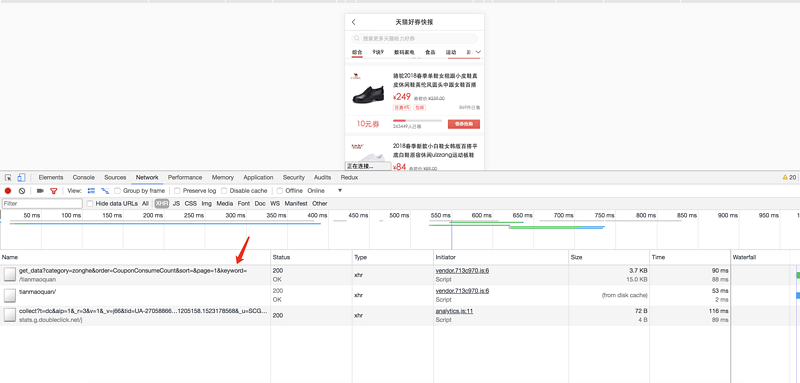
Task: Tap the back arrow in mobile page
Action: [x=354, y=22]
